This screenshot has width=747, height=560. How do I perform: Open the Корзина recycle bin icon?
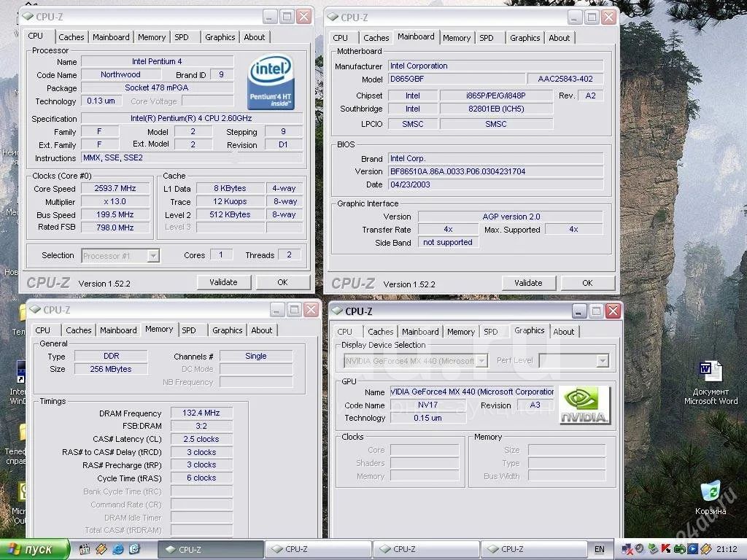point(711,497)
